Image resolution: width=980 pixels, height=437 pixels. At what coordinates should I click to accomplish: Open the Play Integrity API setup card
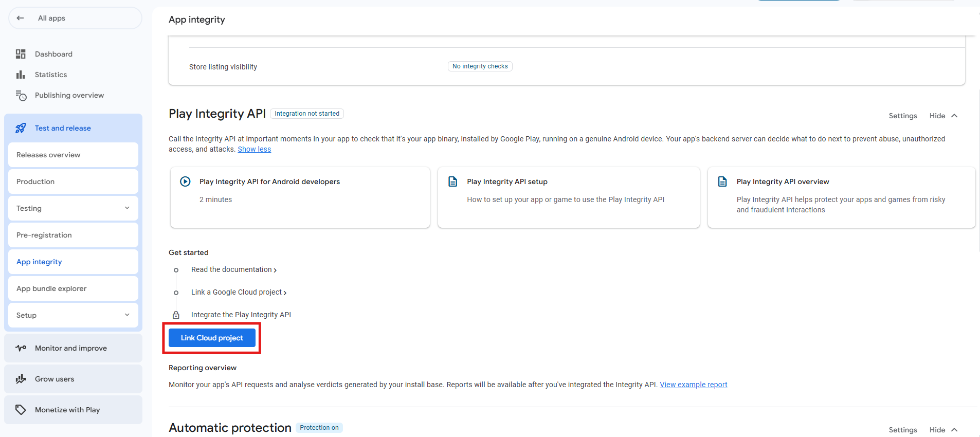tap(568, 197)
